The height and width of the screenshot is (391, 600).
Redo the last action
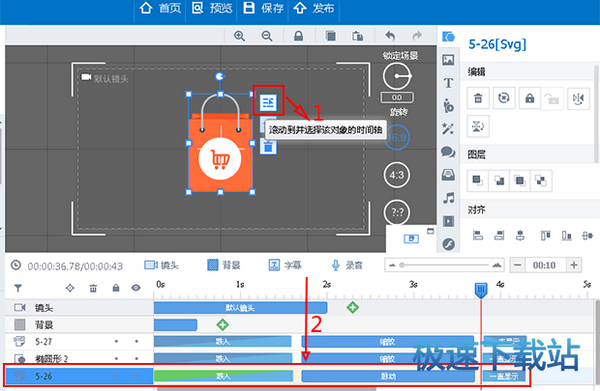pos(417,36)
